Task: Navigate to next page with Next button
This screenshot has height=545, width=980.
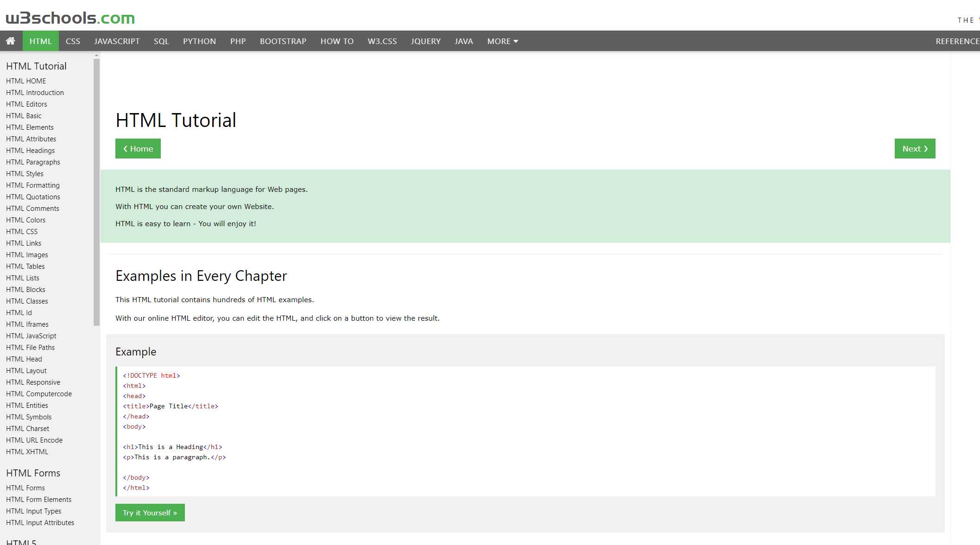Action: pyautogui.click(x=914, y=148)
